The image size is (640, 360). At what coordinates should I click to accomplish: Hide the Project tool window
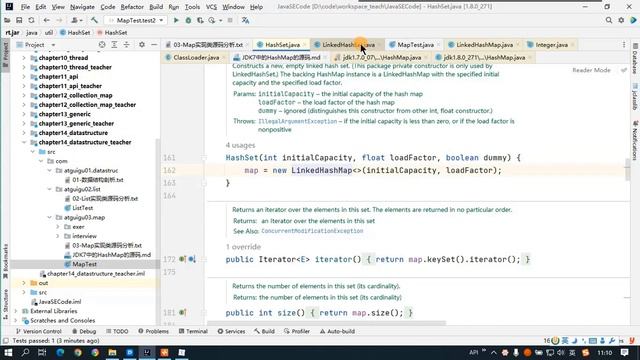point(154,44)
